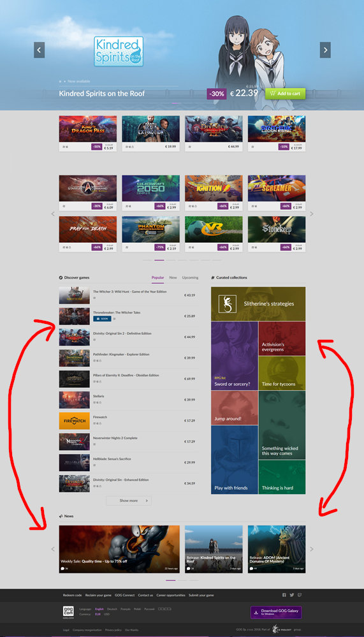
Task: Show previous news items with left chevron
Action: [x=53, y=549]
